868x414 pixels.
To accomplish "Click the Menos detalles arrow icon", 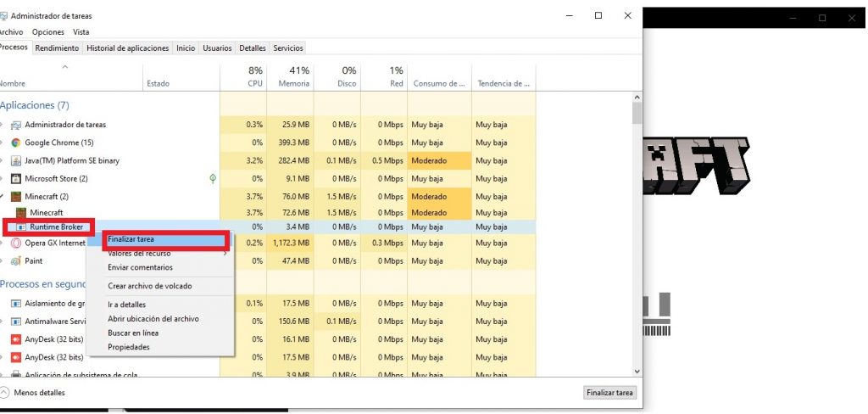I will coord(4,393).
